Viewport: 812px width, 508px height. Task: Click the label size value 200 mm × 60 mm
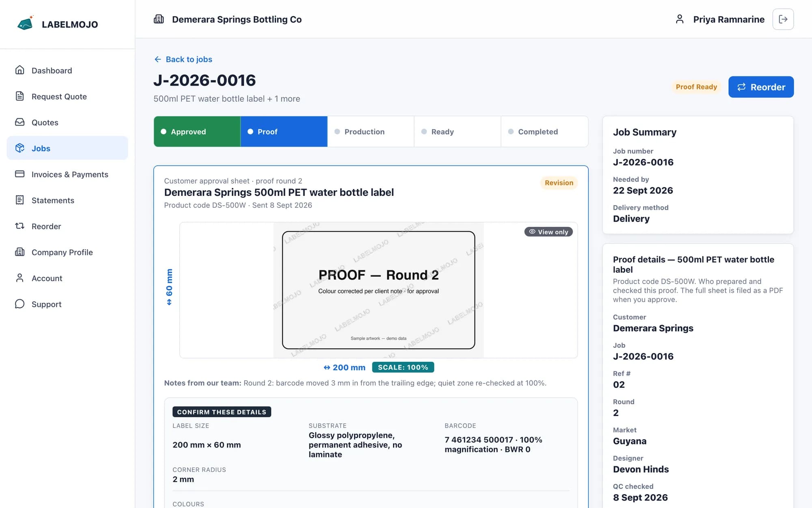(207, 445)
